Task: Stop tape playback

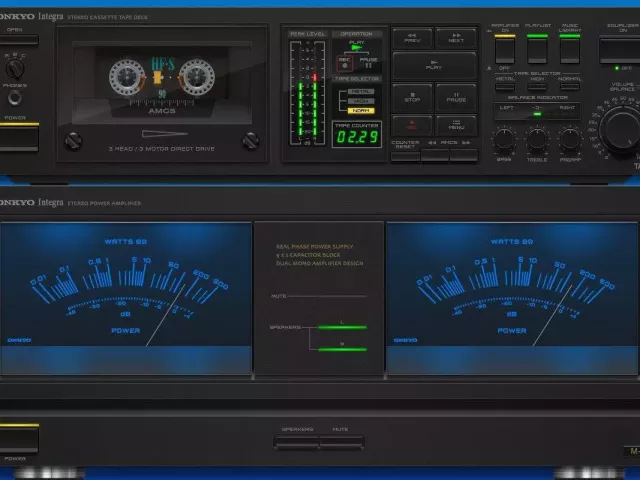Action: click(x=412, y=97)
